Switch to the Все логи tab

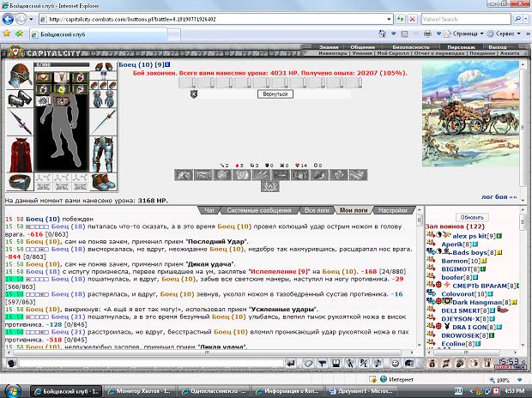[x=317, y=210]
